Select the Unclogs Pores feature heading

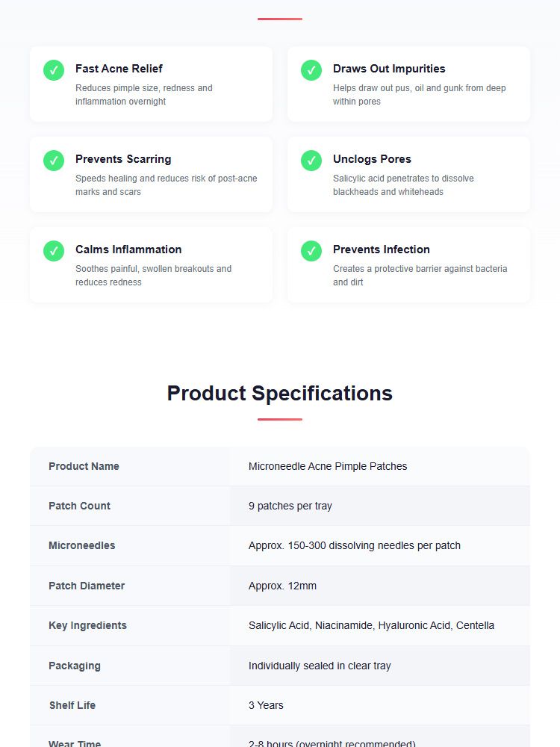tap(372, 159)
